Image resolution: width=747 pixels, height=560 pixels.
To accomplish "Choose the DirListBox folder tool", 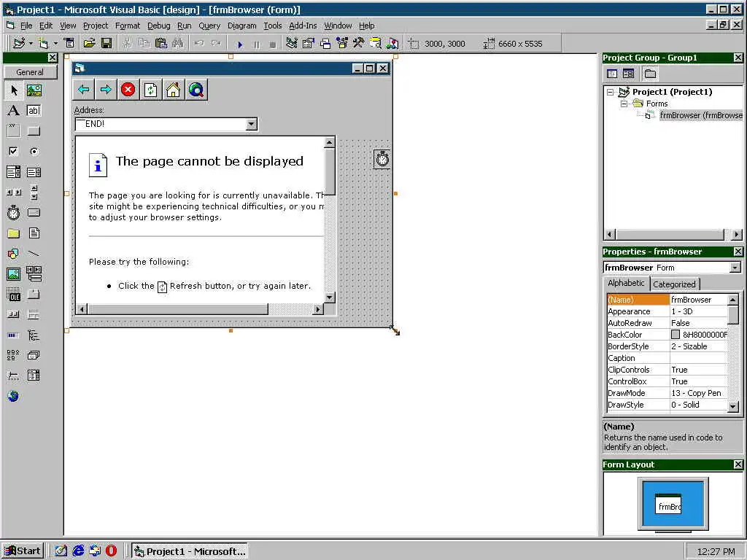I will [13, 233].
